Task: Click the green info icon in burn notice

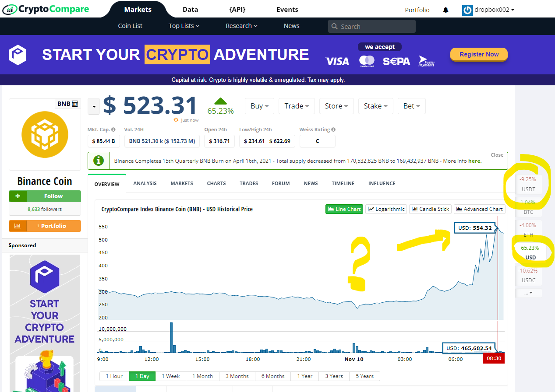Action: pos(99,161)
